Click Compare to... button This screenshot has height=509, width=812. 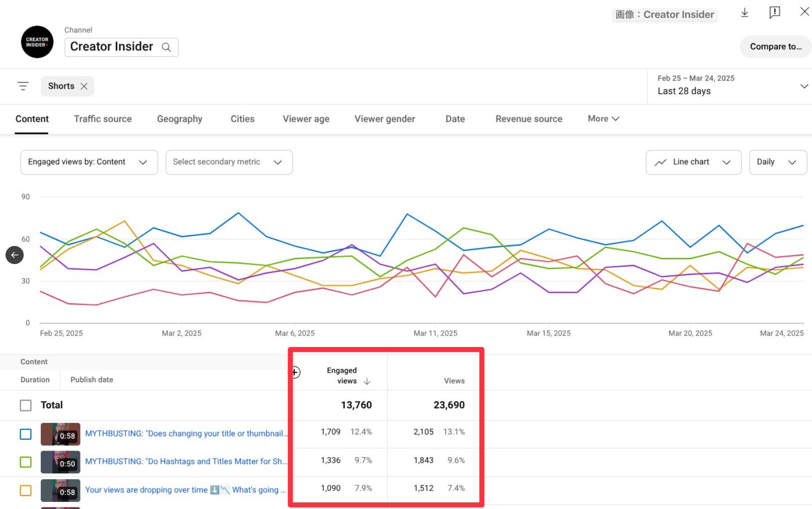[x=776, y=47]
